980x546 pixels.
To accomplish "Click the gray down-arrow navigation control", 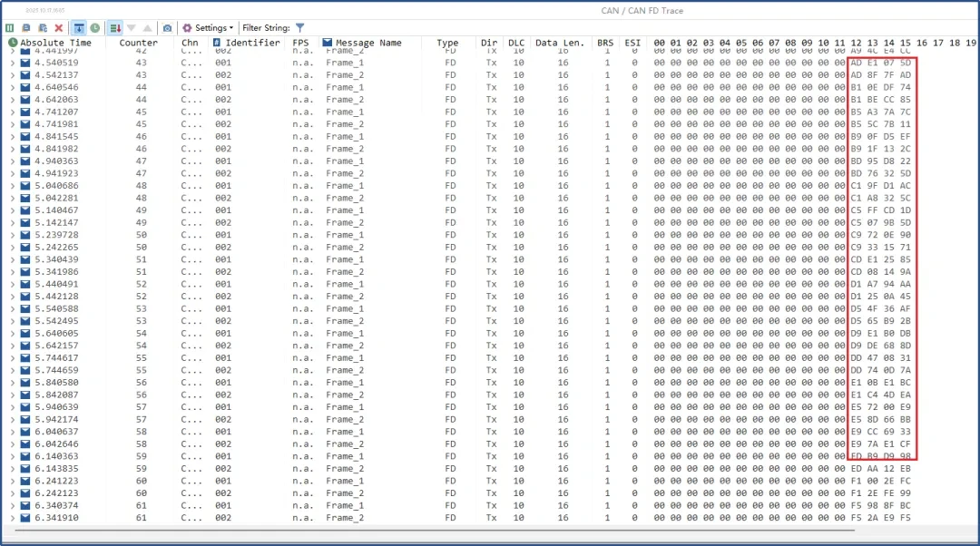I will (x=130, y=28).
